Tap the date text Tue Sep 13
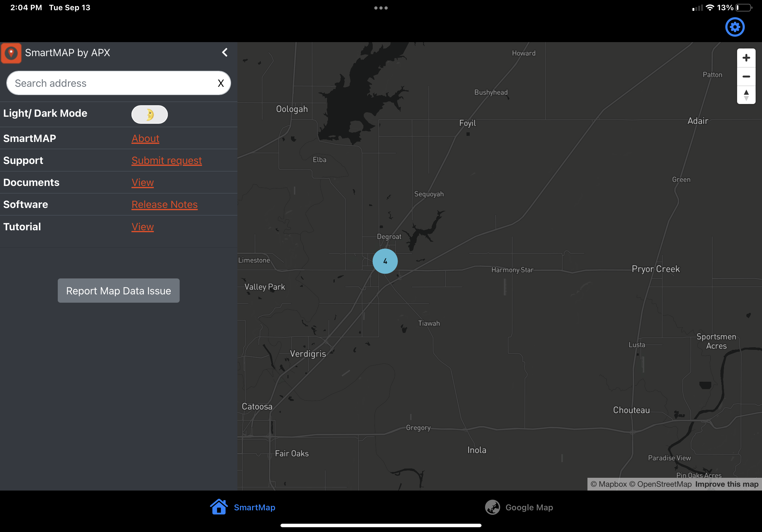This screenshot has width=762, height=532. (70, 8)
